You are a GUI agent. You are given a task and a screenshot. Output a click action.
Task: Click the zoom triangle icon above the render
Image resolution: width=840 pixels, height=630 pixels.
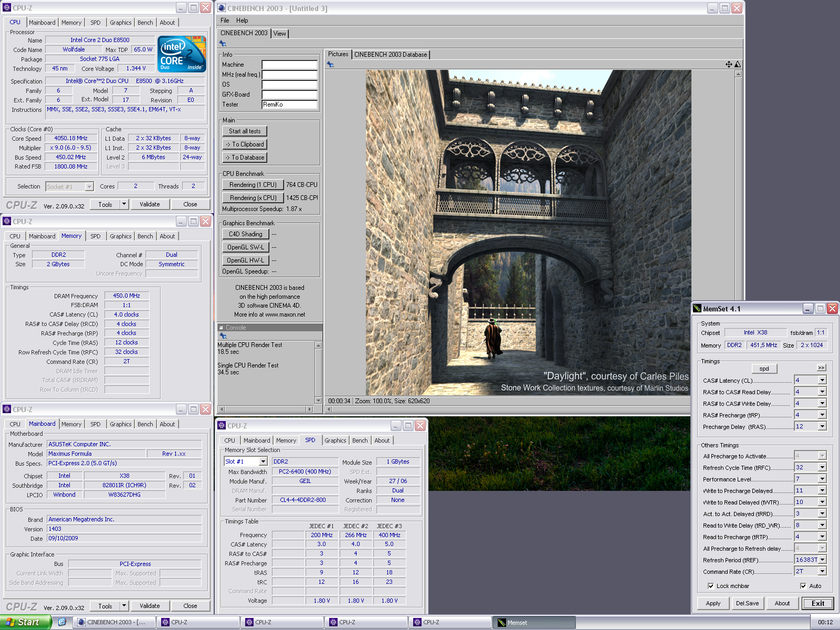(x=738, y=65)
